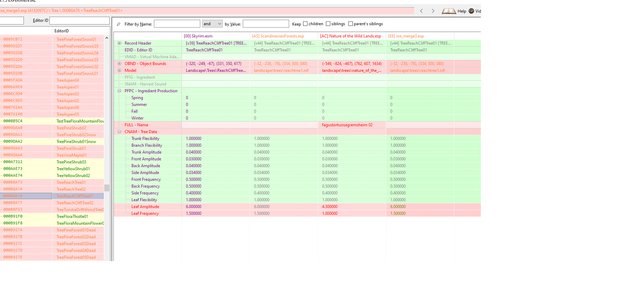Click the pin filter icon
The height and width of the screenshot is (287, 644).
(119, 24)
